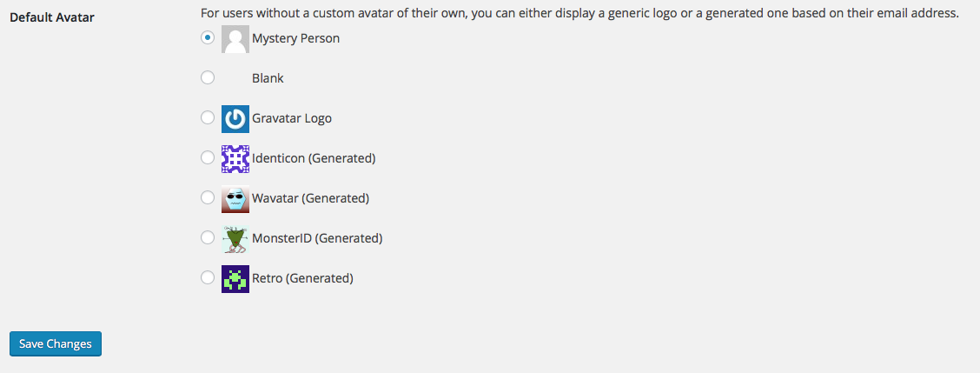The width and height of the screenshot is (980, 373).
Task: Pick the Wavatar radio button
Action: 208,198
